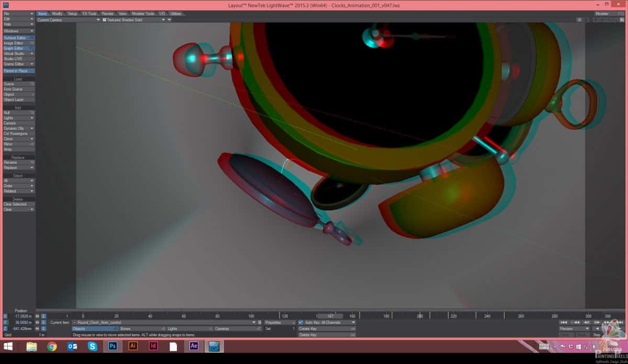Screen dimensions: 628x364
Task: Open the Render tab
Action: click(107, 14)
